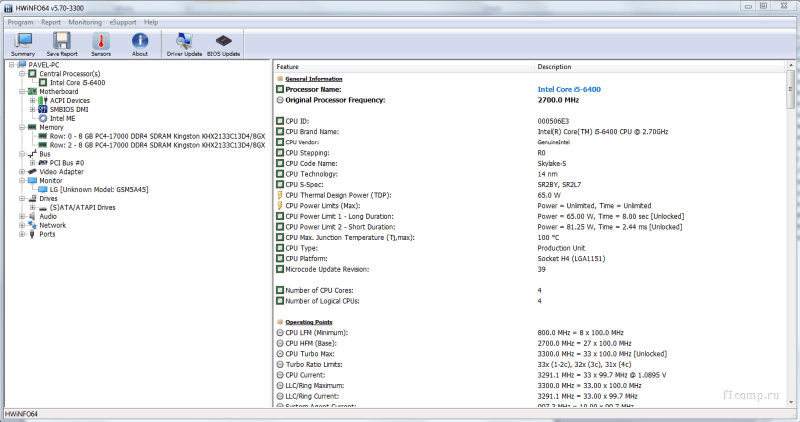Select the Intel ME tree node
Viewport: 800px width, 422px height.
(x=62, y=118)
